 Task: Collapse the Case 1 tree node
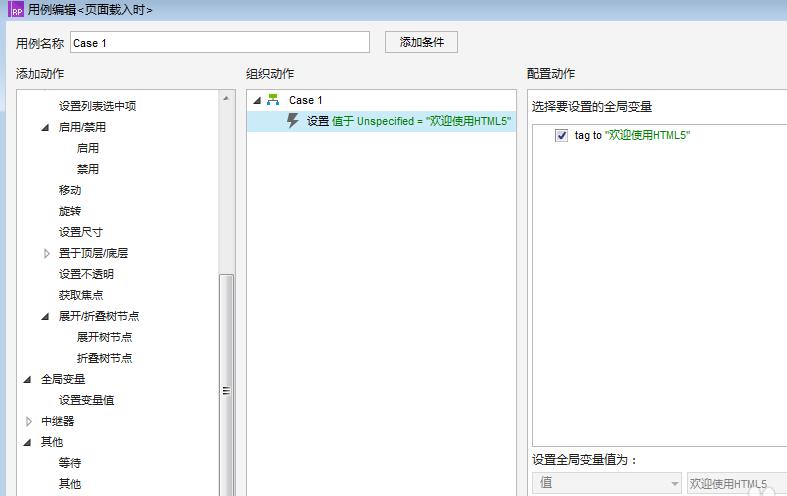point(257,100)
